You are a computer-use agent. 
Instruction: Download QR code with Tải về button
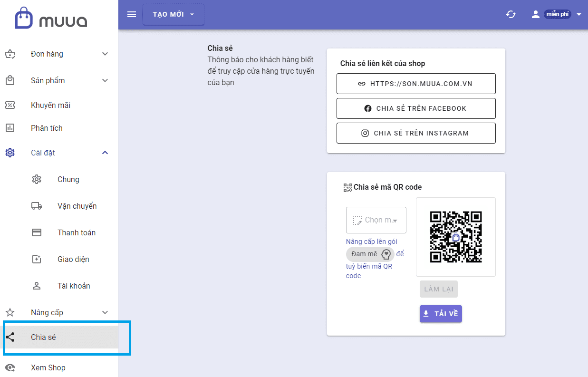[441, 314]
